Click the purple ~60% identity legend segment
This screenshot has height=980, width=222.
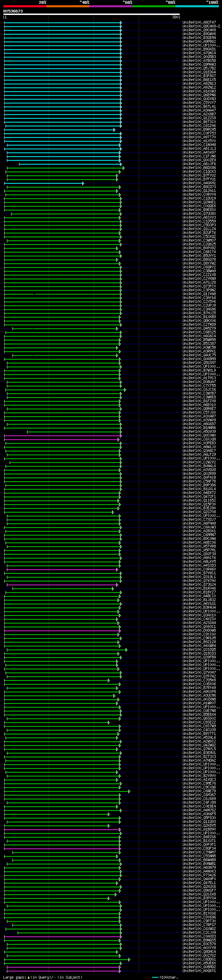(111, 6)
